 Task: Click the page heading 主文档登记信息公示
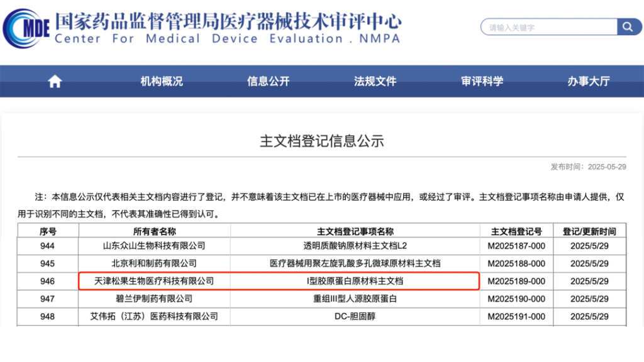[x=322, y=141]
